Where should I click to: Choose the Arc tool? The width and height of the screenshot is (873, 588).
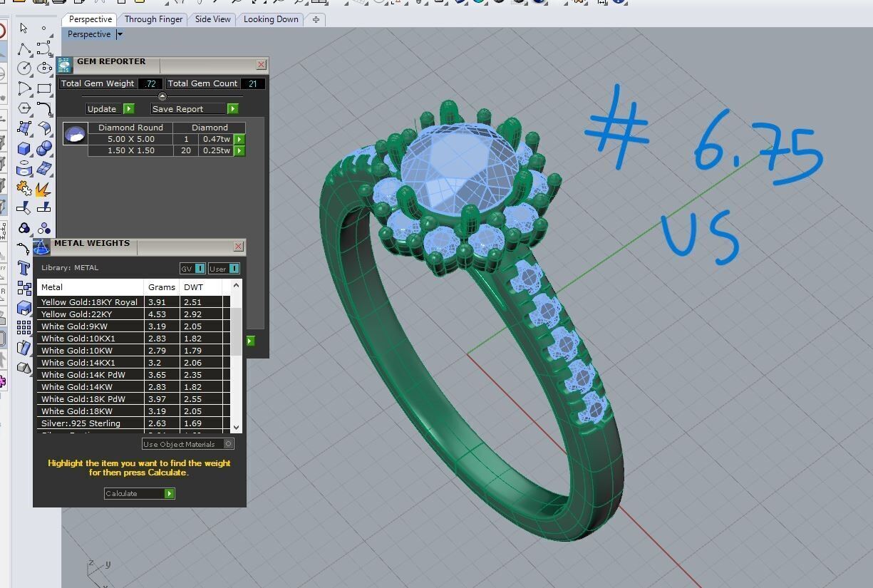pyautogui.click(x=24, y=88)
